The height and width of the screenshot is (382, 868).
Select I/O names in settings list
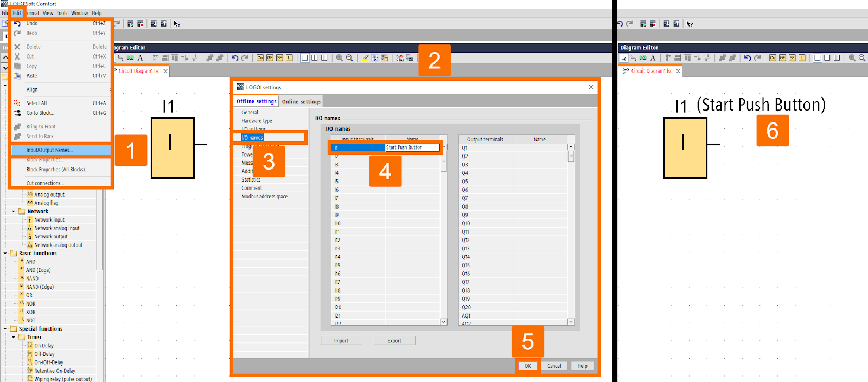point(252,138)
